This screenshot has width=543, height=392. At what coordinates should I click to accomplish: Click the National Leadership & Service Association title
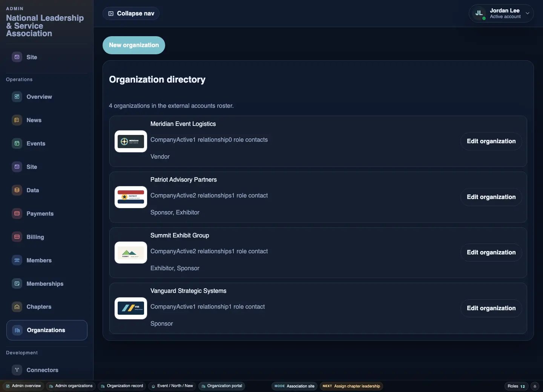45,26
